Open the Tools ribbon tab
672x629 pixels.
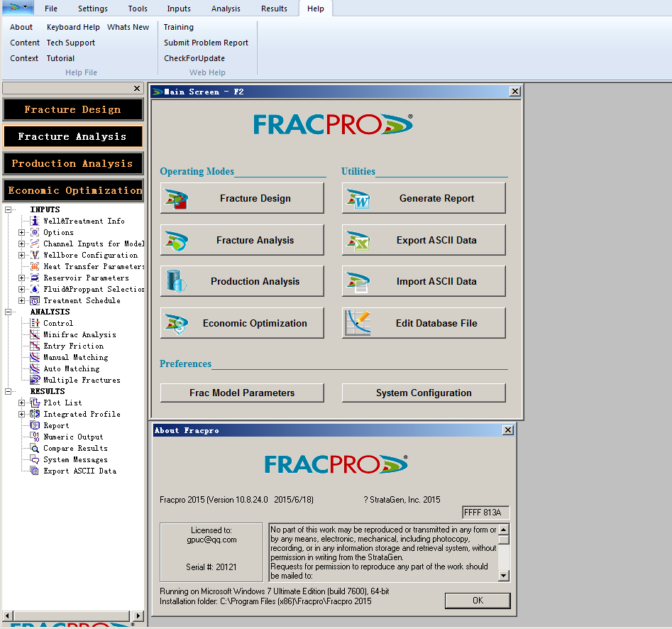point(138,9)
